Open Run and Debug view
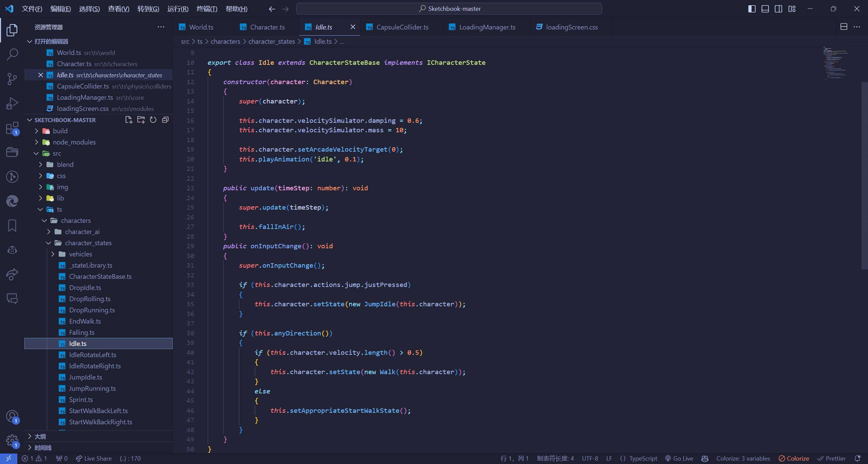Screen dimensions: 868x464 [x=12, y=103]
